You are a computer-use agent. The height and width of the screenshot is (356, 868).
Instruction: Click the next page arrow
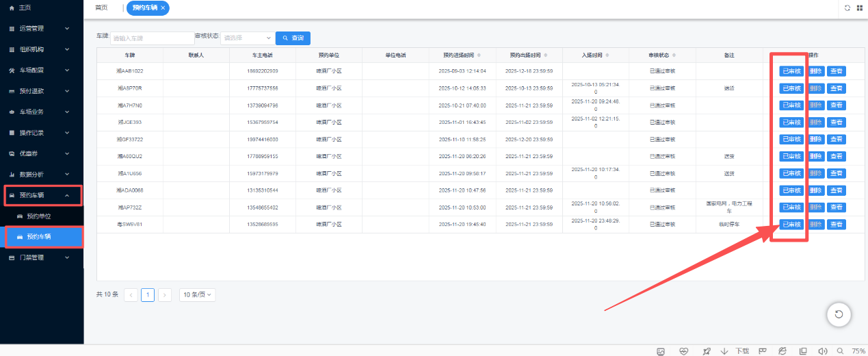pos(164,295)
